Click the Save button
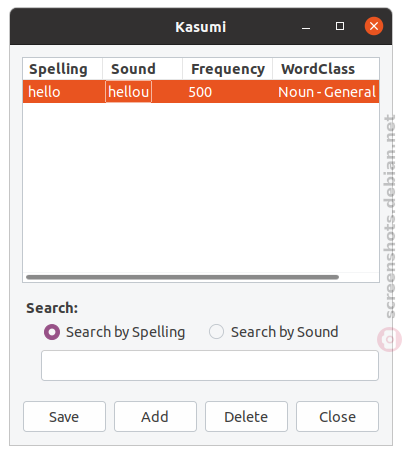 coord(64,416)
